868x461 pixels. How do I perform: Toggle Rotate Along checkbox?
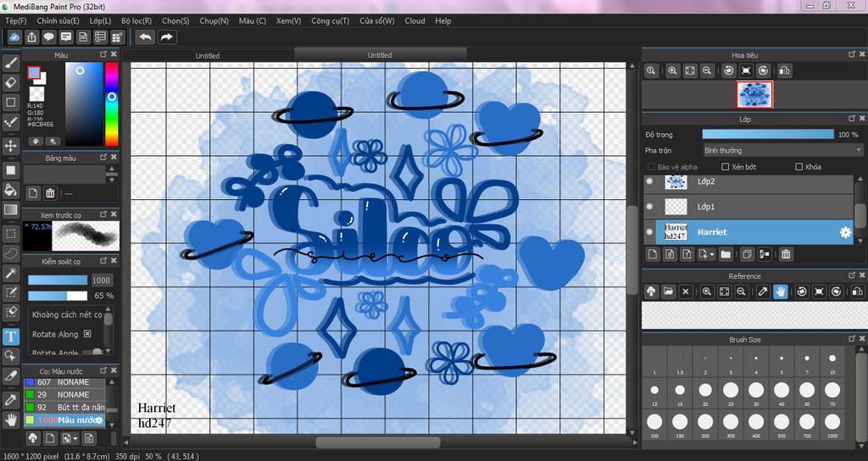click(87, 334)
